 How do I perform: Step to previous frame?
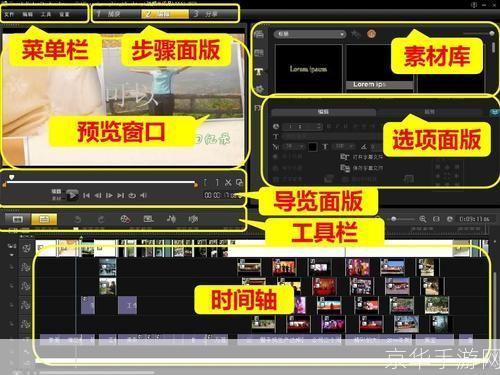click(98, 195)
